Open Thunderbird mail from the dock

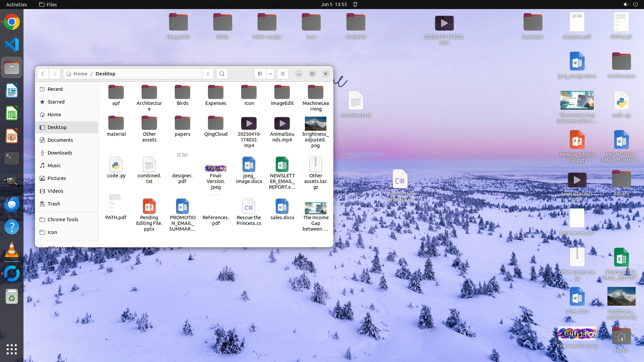12,204
